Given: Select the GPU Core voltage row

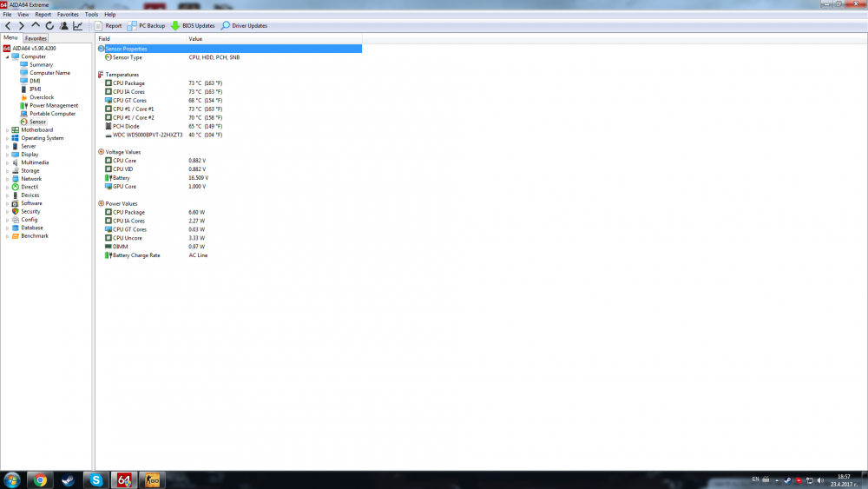Looking at the screenshot, I should coord(229,187).
